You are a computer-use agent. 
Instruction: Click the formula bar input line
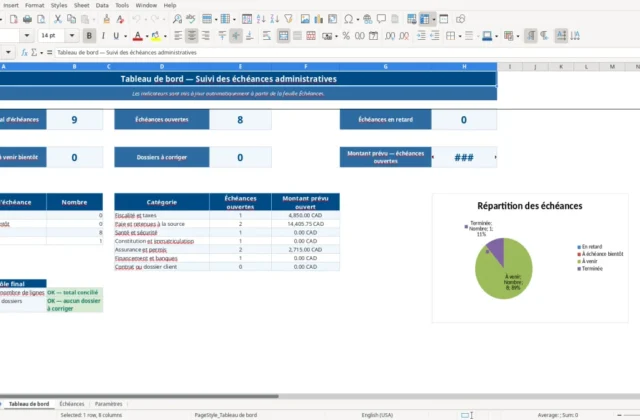pos(347,52)
